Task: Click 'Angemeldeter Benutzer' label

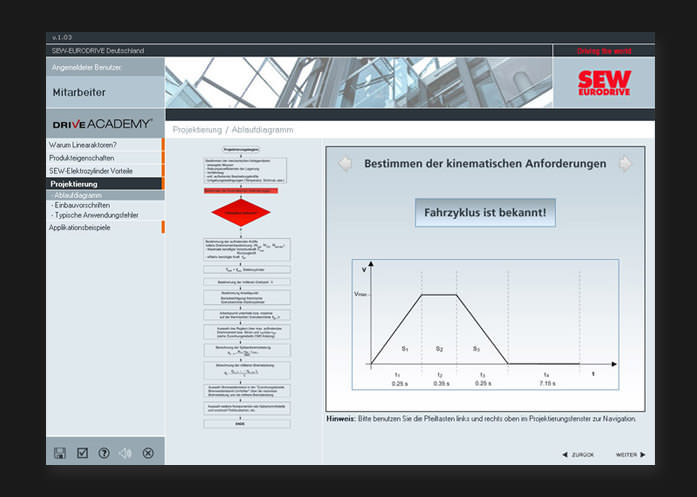Action: [86, 68]
